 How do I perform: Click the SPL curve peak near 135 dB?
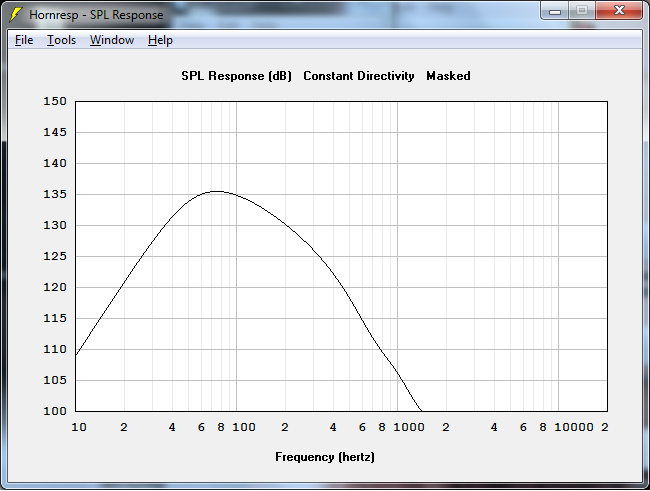[x=217, y=191]
